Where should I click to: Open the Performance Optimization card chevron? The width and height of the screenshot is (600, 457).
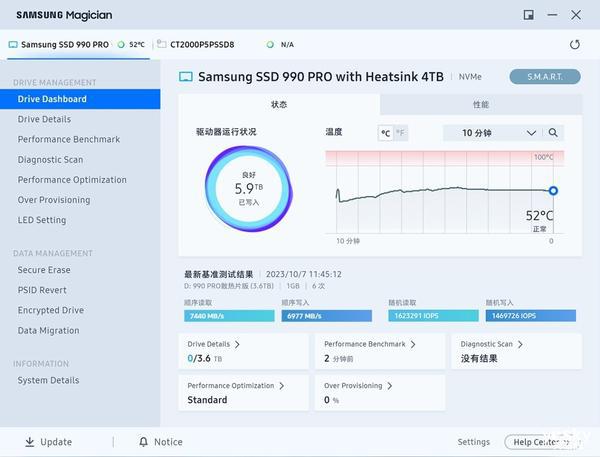[x=282, y=386]
